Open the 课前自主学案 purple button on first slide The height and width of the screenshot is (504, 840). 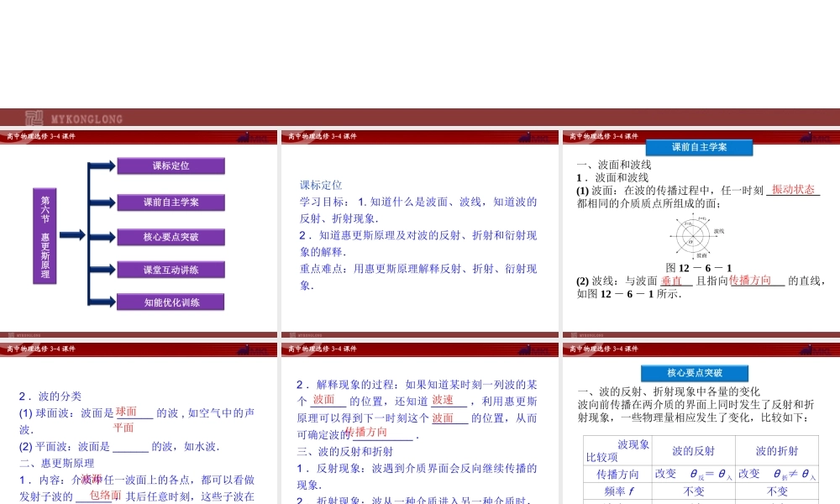pyautogui.click(x=171, y=202)
